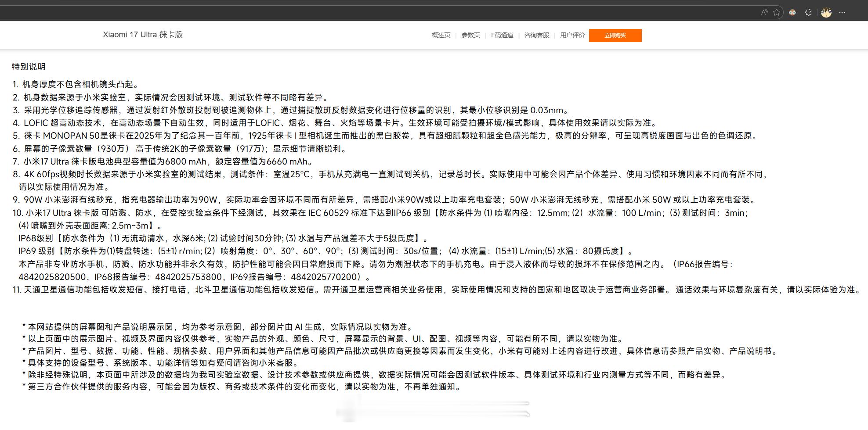Select note 8 about 4K 60fps视频时长数据
Viewport: 868px width, 430px height.
point(391,174)
